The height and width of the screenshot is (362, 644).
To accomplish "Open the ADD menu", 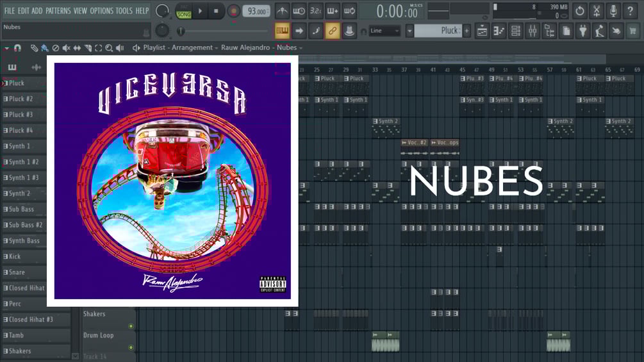I will tap(37, 11).
